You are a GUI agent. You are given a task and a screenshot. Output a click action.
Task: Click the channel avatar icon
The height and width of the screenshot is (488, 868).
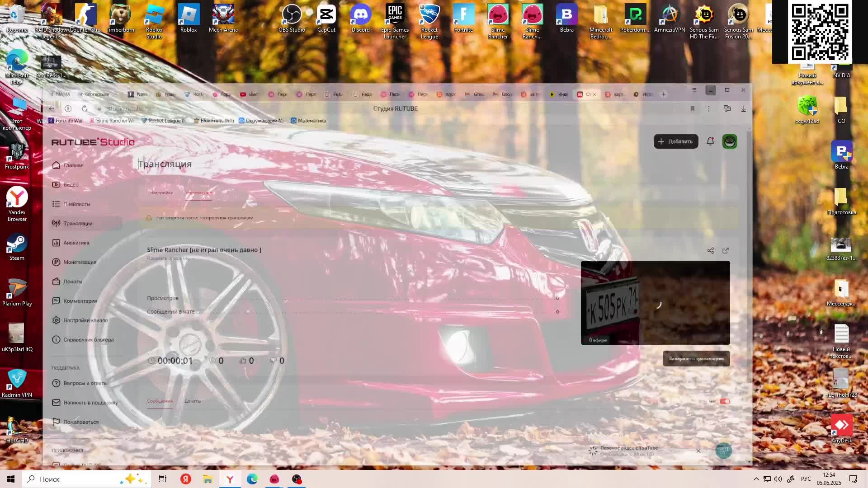pyautogui.click(x=729, y=141)
